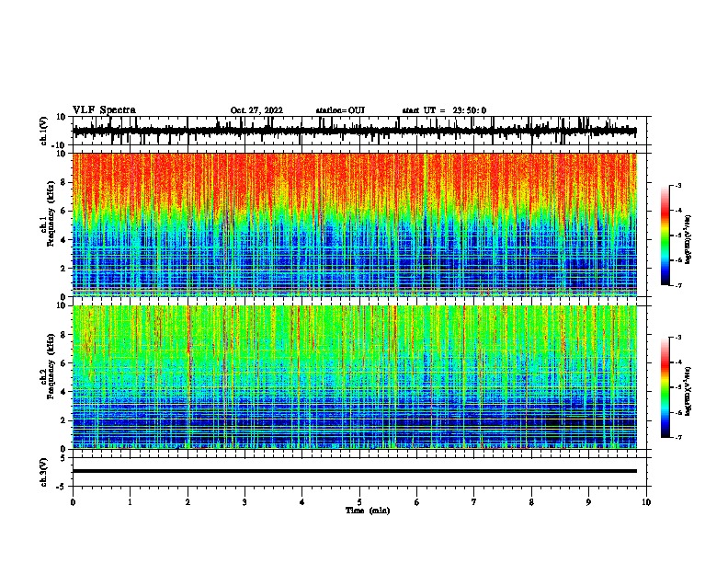Click the time axis tick label "5"
Viewport: 728px width, 563px height.
pos(359,502)
